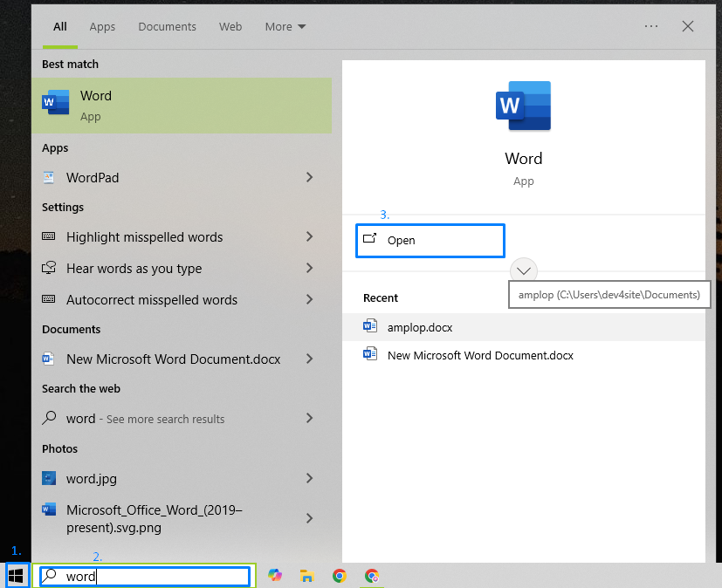Switch to the Apps tab

click(x=102, y=27)
